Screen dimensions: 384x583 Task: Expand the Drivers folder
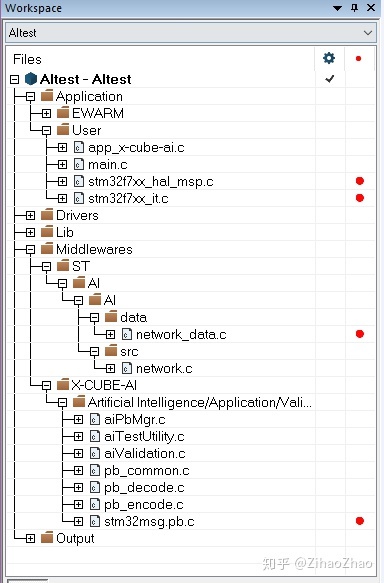(30, 215)
